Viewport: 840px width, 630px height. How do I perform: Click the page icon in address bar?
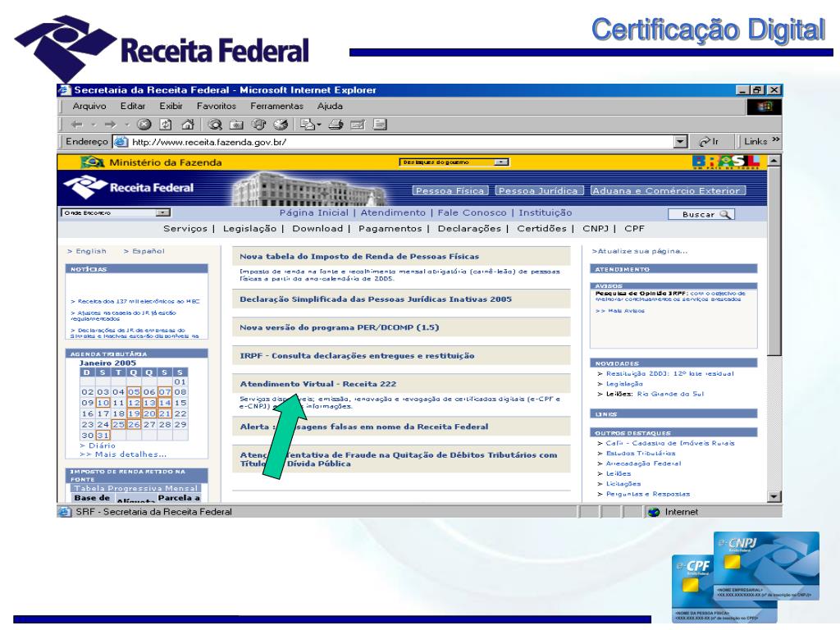pos(121,142)
